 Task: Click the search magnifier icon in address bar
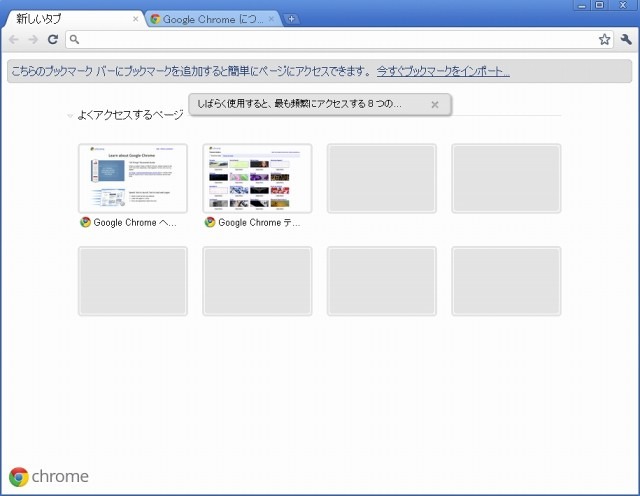click(x=74, y=39)
